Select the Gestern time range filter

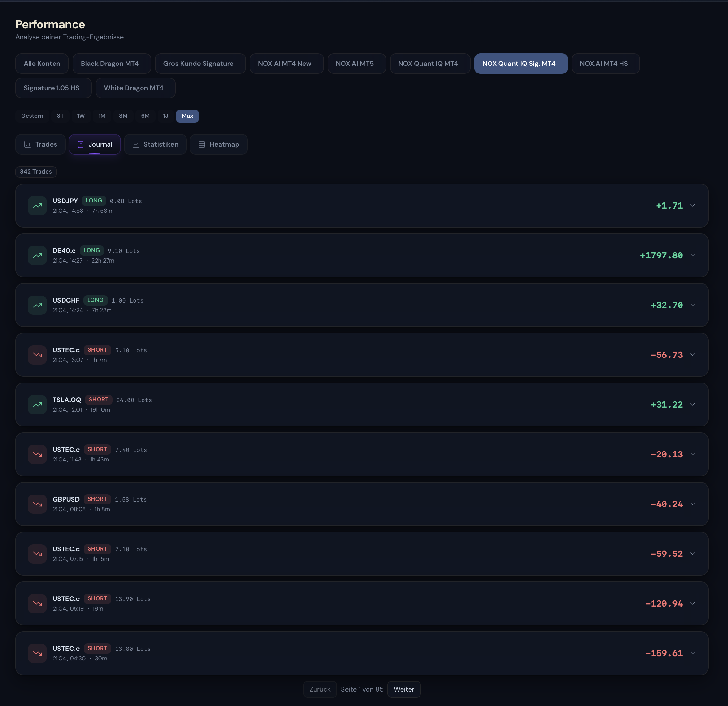[x=32, y=116]
